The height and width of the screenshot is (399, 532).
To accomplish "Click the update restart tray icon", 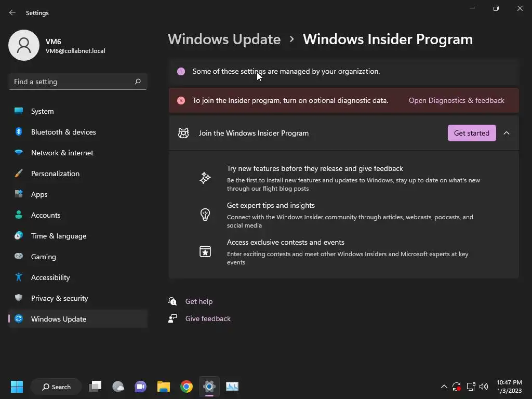I will pos(457,387).
